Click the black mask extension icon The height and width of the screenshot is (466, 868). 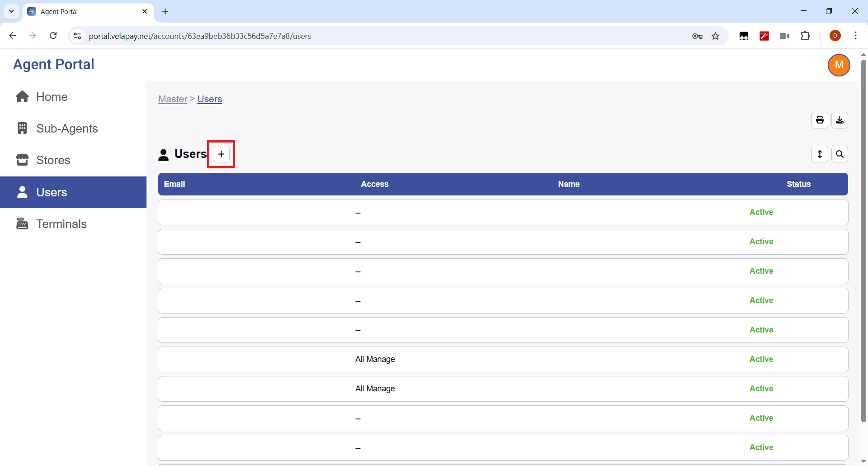click(x=744, y=36)
